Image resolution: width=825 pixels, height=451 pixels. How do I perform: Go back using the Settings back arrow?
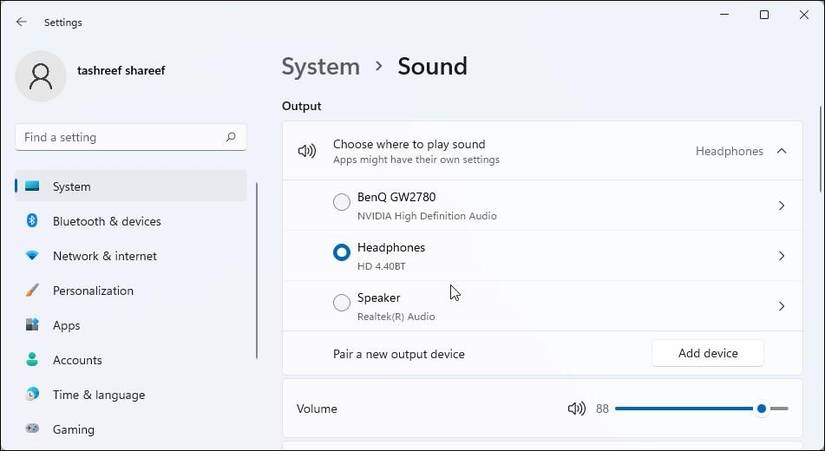click(x=22, y=22)
